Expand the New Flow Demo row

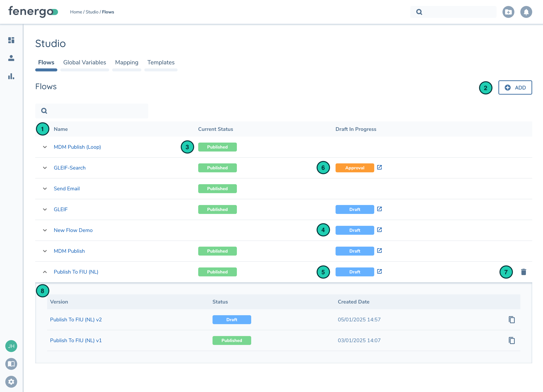[x=45, y=230]
